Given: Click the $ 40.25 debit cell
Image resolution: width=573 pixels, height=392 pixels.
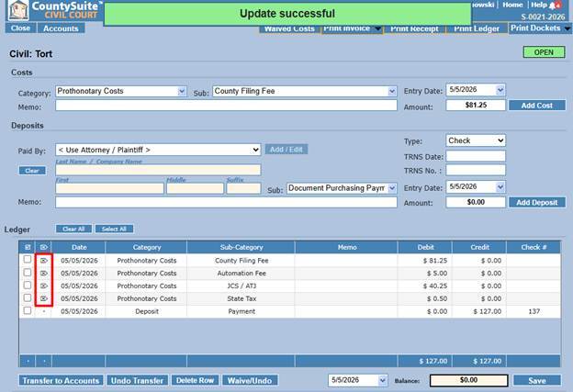Looking at the screenshot, I should pyautogui.click(x=435, y=286).
